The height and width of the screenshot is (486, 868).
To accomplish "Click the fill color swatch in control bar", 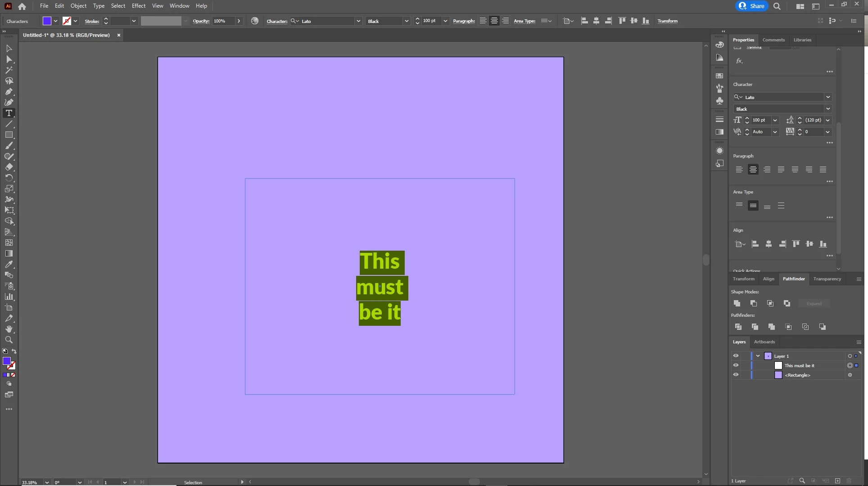I will click(47, 21).
